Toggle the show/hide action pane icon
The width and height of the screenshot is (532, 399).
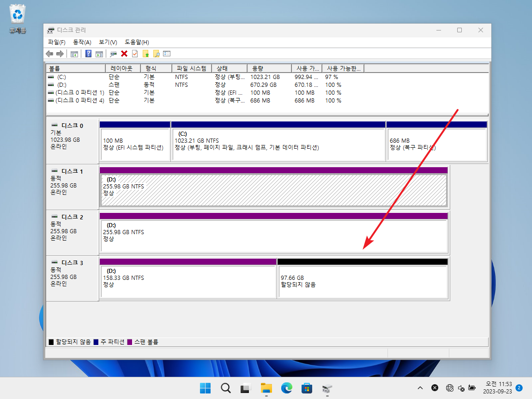coord(99,54)
